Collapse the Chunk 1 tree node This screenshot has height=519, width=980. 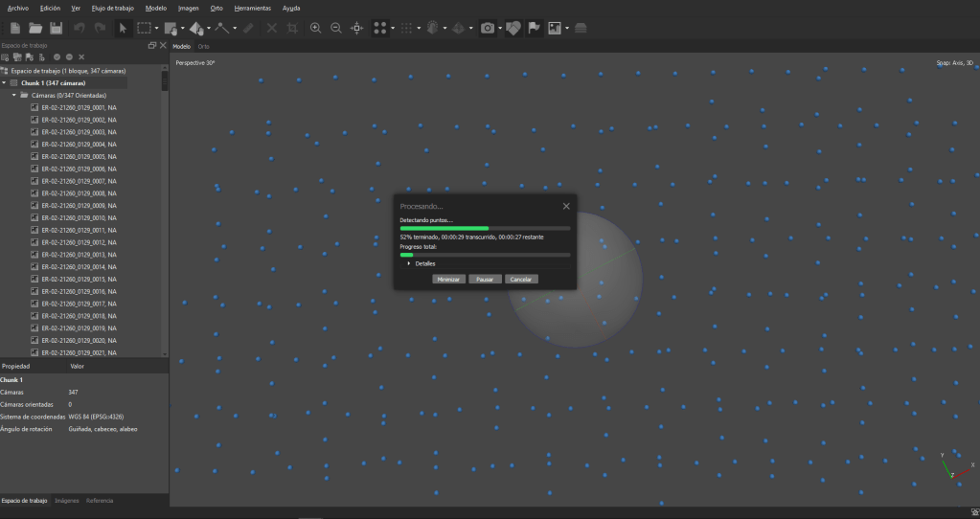point(4,83)
